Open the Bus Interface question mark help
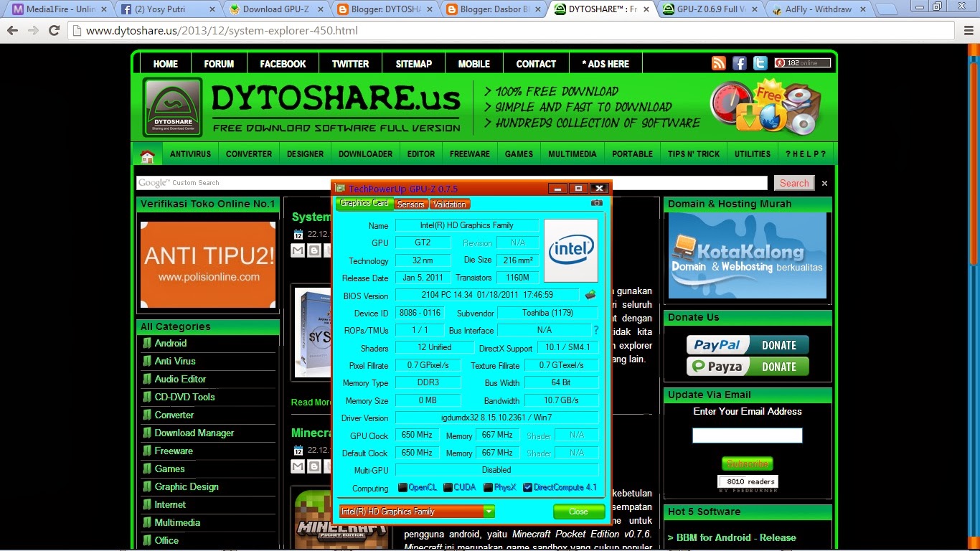The image size is (980, 551). (x=595, y=330)
